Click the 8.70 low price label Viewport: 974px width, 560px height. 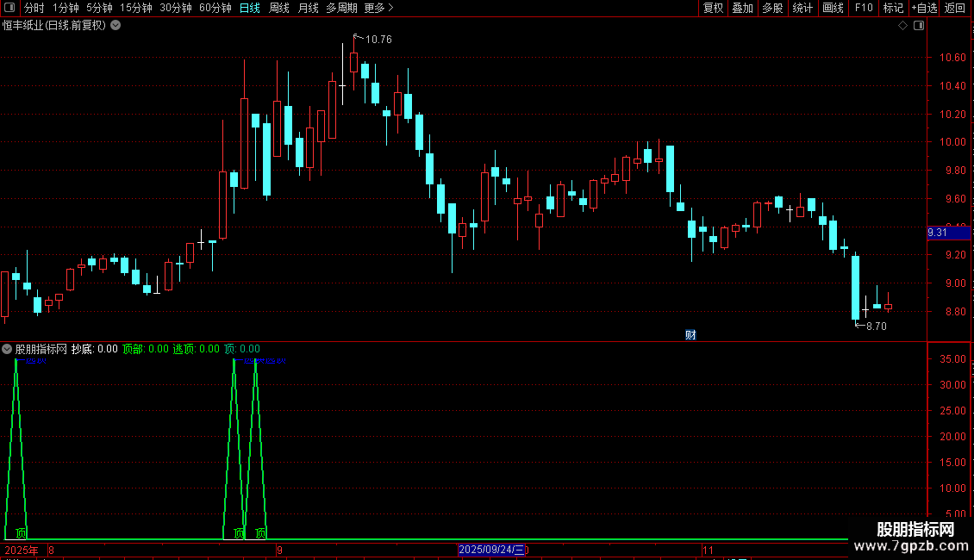point(876,327)
